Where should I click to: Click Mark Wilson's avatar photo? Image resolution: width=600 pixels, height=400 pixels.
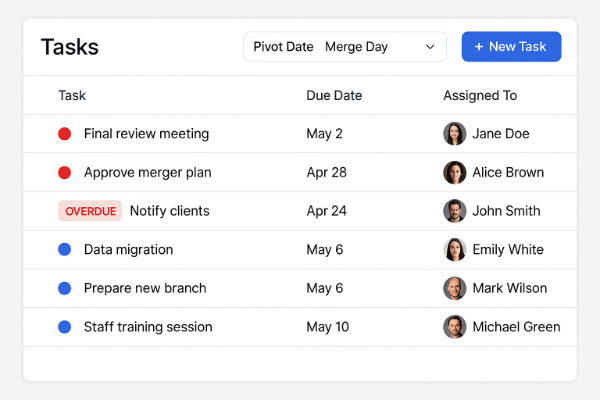[x=455, y=288]
